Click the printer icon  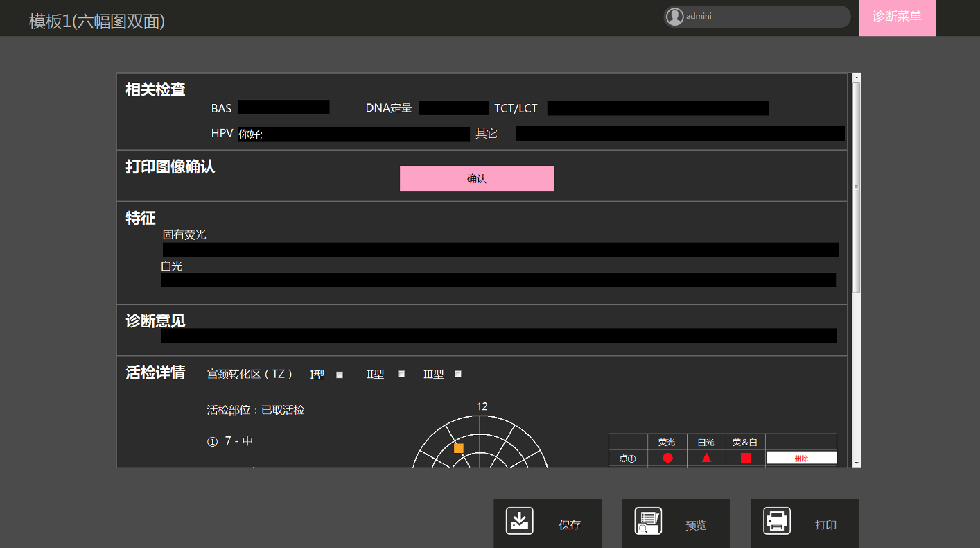(x=777, y=521)
